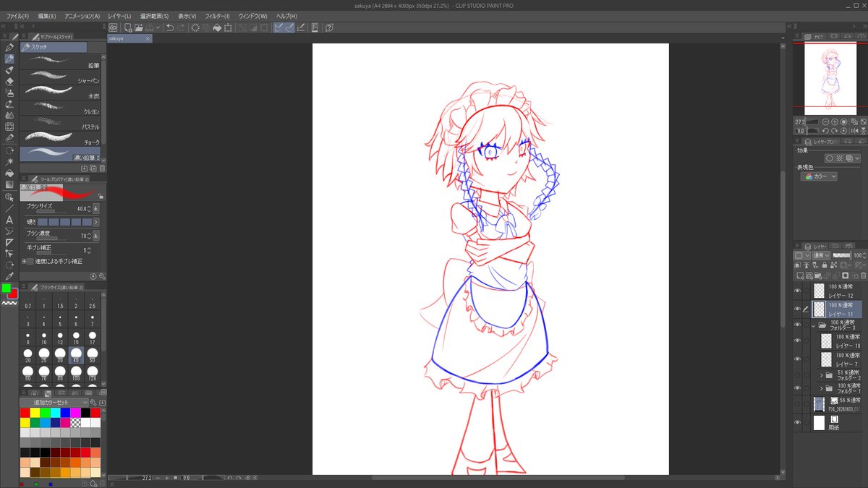Click the Undo arrow in command bar
This screenshot has width=868, height=488.
click(170, 27)
